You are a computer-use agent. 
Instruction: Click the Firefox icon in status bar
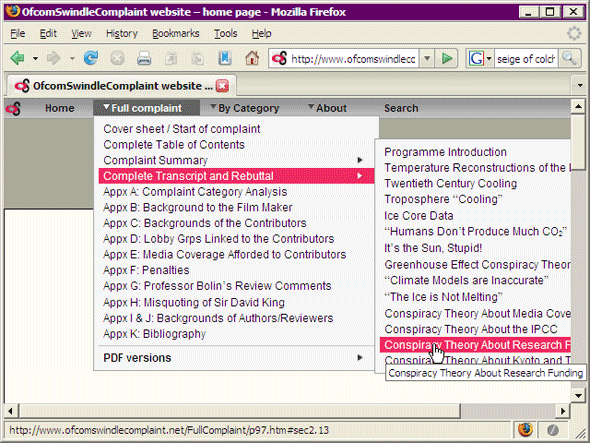pos(525,429)
